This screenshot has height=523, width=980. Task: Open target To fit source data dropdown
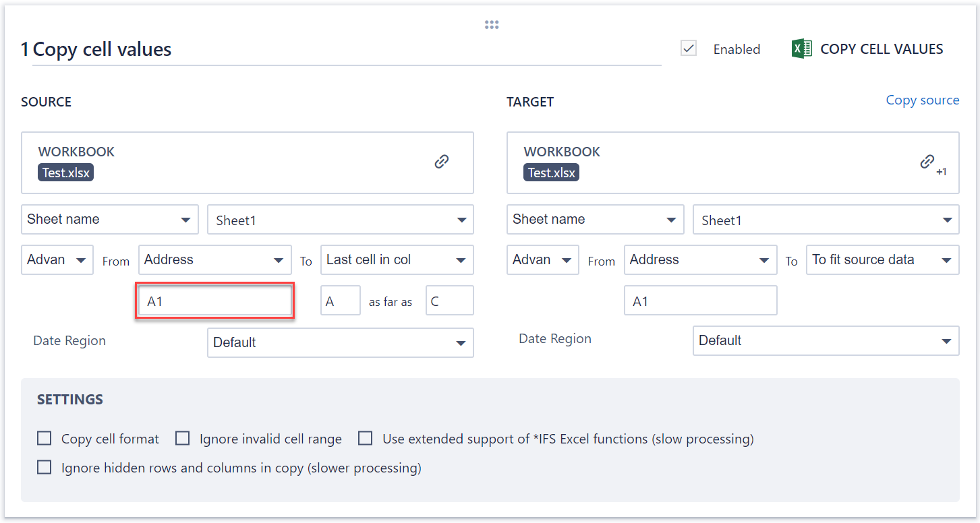882,260
